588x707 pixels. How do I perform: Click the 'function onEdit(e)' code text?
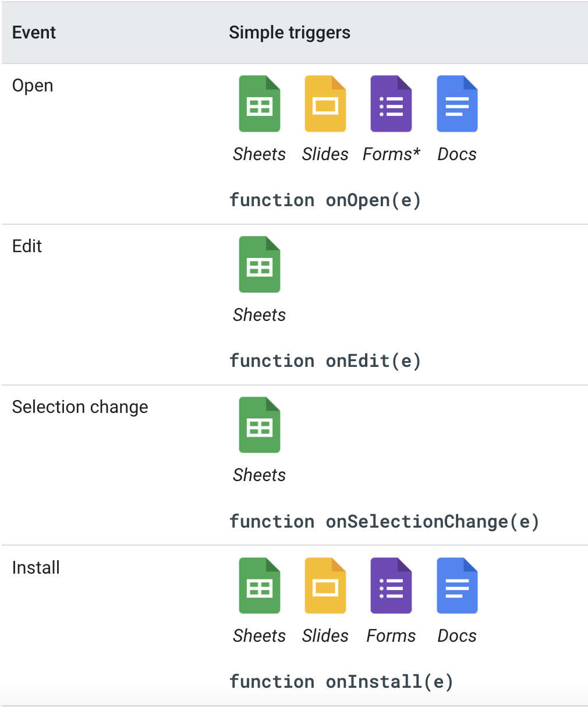click(325, 361)
